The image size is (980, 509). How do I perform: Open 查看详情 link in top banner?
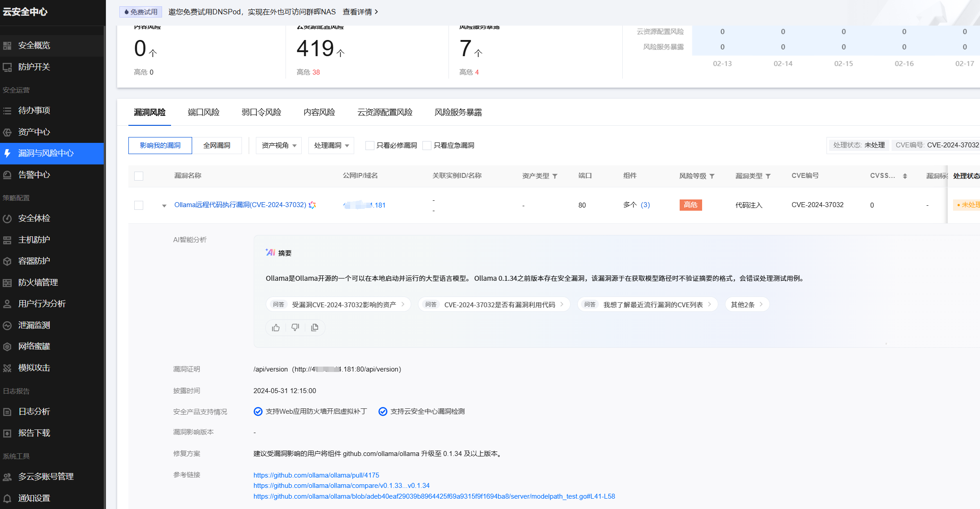[360, 12]
